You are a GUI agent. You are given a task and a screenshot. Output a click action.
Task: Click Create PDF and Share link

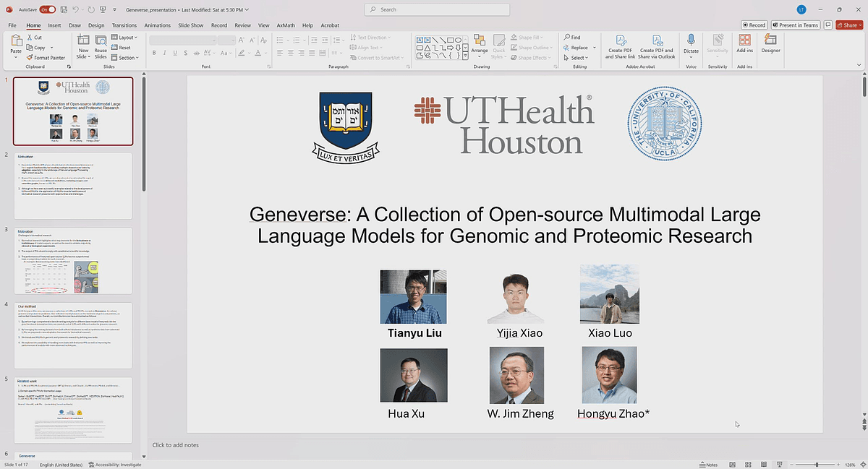pos(620,46)
